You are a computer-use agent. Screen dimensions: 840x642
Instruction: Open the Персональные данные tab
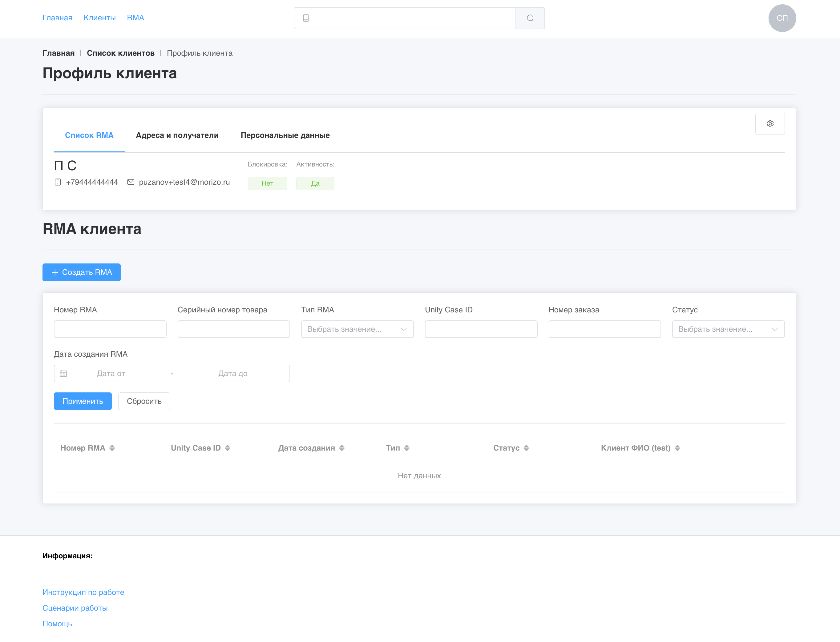[285, 135]
